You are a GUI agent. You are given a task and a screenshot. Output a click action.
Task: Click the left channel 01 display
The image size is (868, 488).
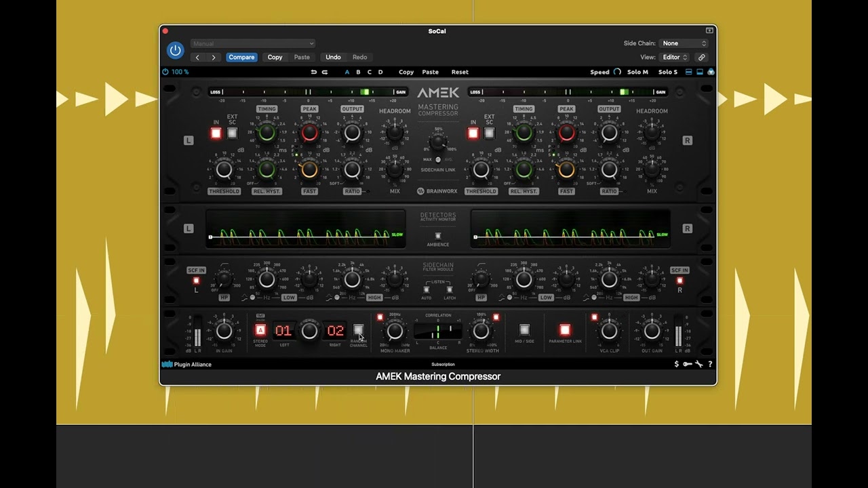[283, 330]
